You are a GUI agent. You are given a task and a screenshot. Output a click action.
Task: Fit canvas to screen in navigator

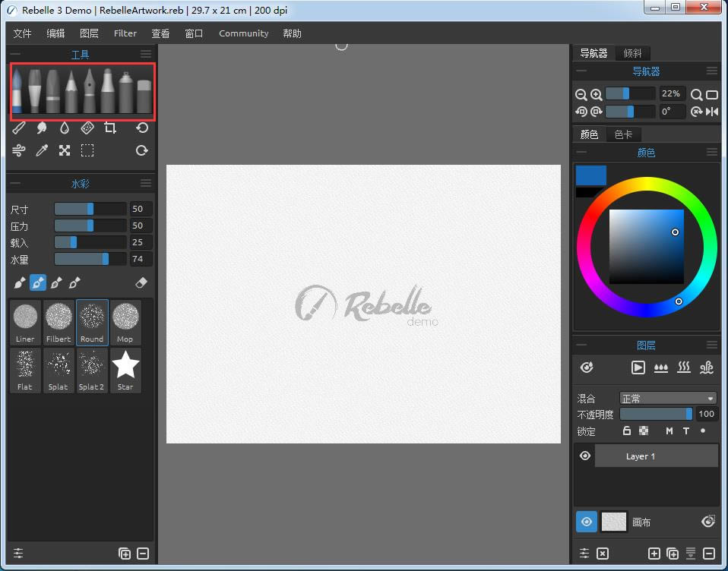pos(712,95)
